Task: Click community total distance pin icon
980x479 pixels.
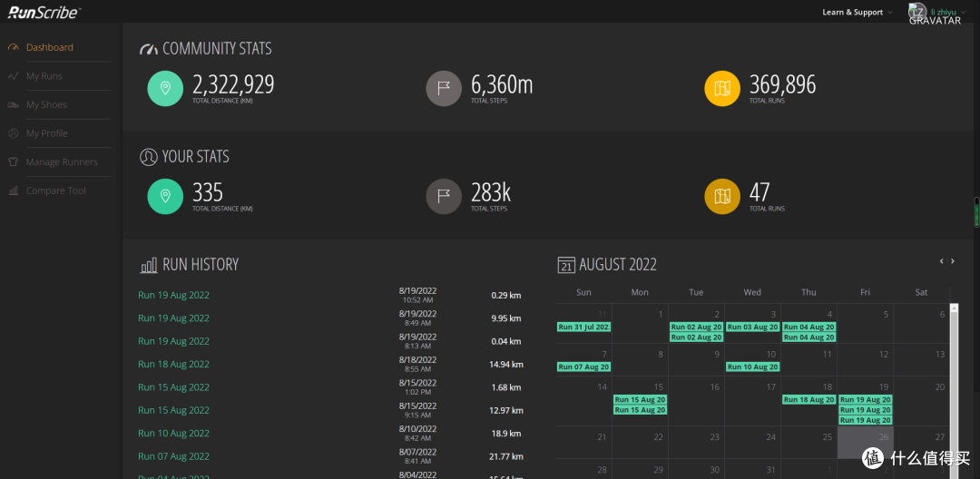Action: click(165, 88)
